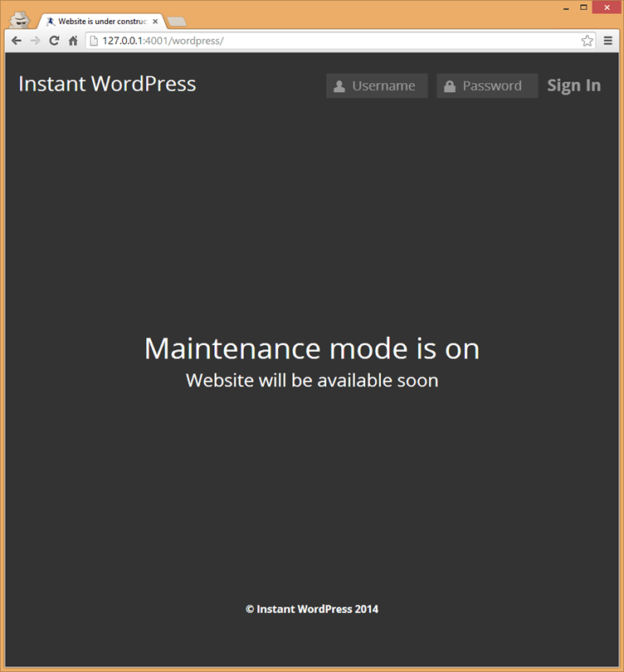
Task: Open the Chrome hamburger menu
Action: (x=608, y=41)
